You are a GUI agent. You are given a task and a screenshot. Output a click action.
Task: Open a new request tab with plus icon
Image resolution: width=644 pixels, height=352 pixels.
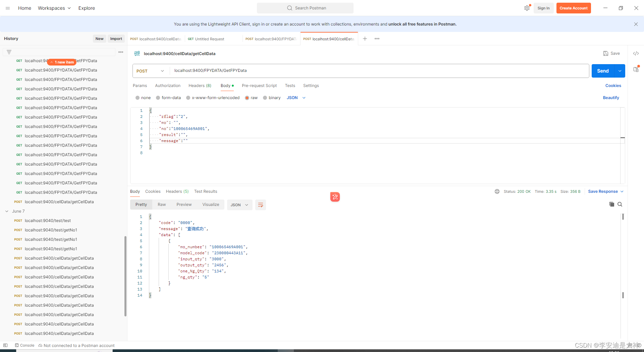(365, 39)
